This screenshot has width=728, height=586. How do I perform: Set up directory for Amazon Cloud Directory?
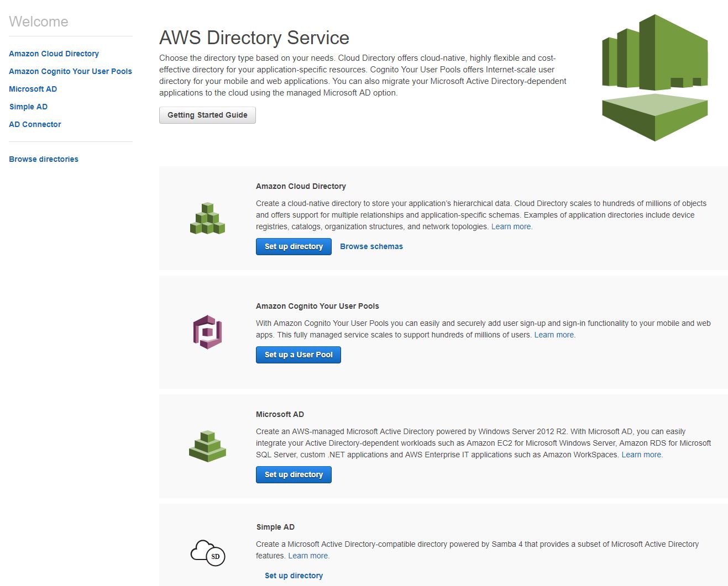tap(294, 246)
